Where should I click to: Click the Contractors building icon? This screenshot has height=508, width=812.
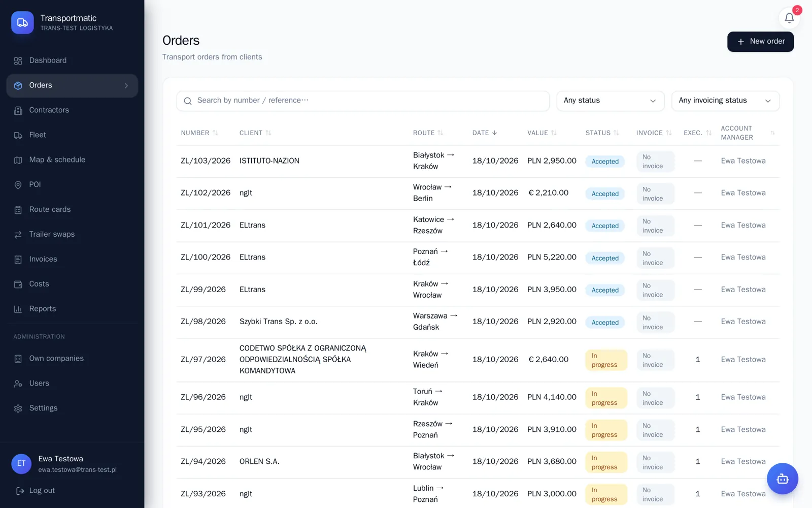(x=18, y=110)
